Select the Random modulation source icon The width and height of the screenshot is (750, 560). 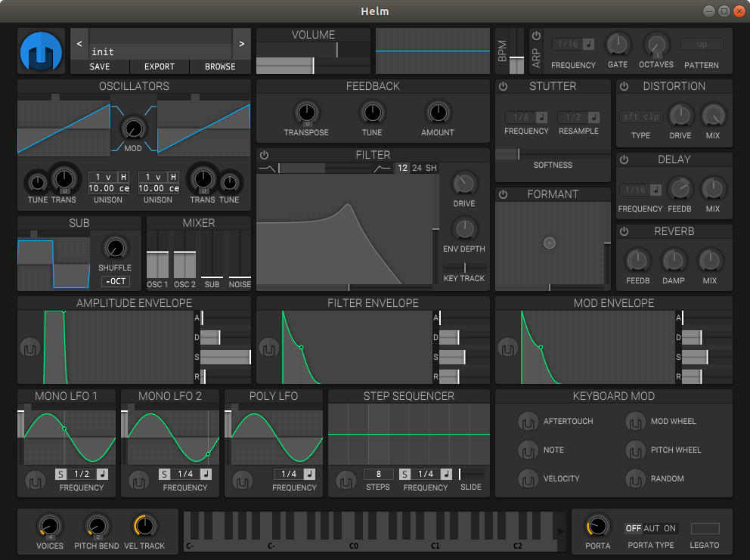click(635, 479)
